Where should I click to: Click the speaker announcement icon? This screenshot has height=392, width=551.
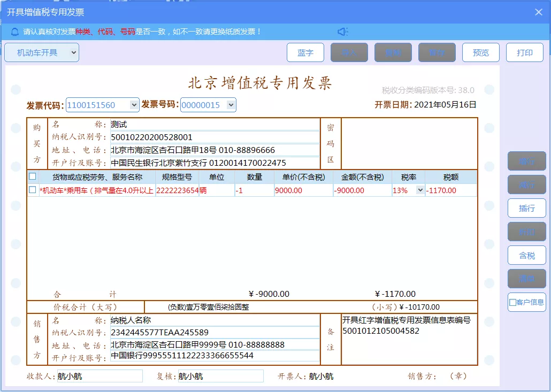click(x=343, y=31)
